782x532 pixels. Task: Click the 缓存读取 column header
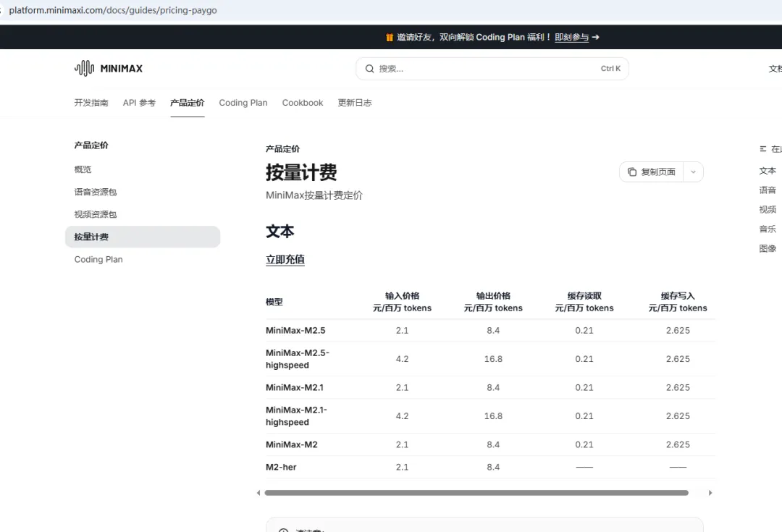click(x=584, y=302)
